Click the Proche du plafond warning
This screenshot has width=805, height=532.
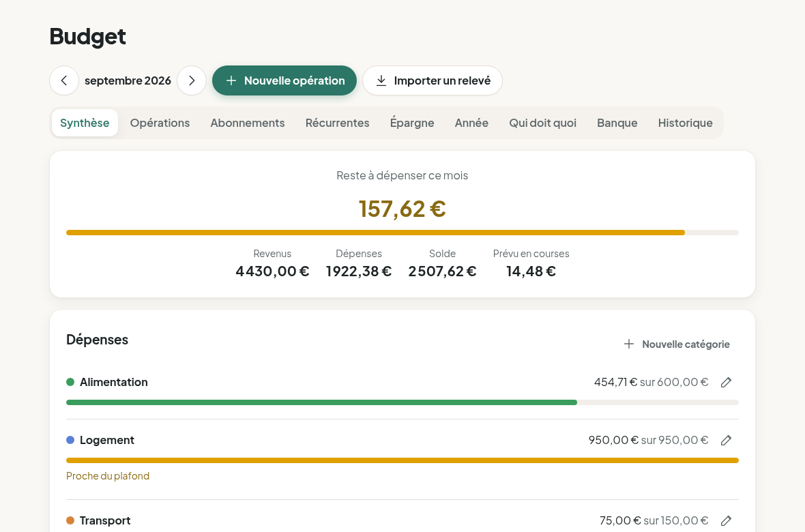(108, 476)
